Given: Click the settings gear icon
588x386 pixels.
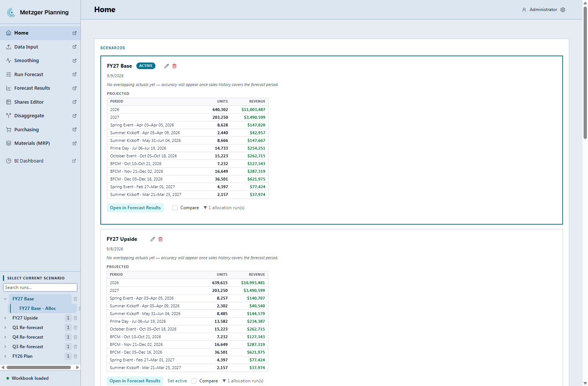Looking at the screenshot, I should click(x=563, y=10).
